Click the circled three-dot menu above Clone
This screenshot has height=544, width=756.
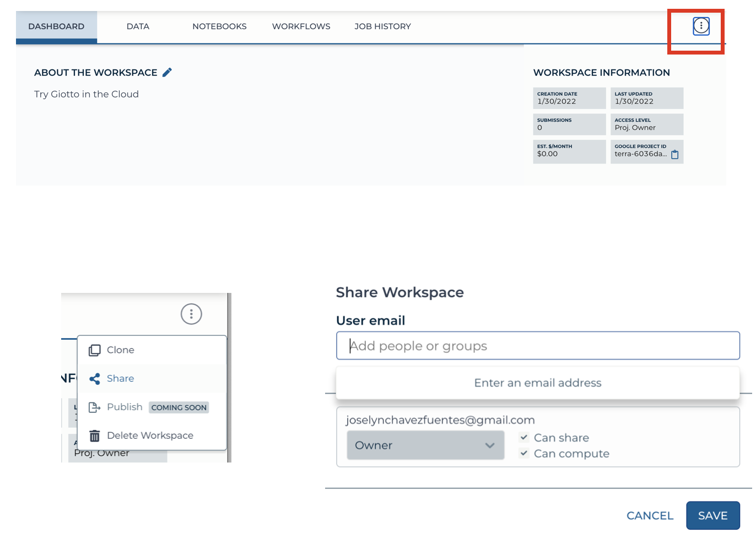(191, 314)
